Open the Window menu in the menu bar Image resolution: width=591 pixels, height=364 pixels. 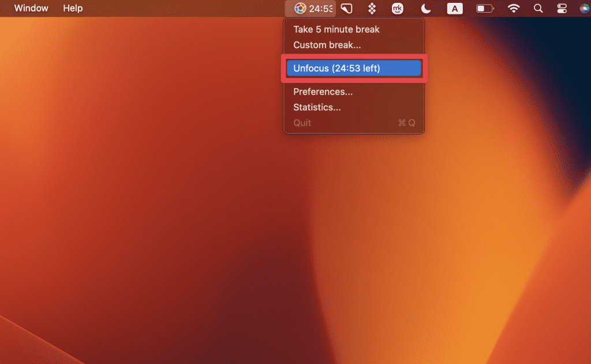click(x=31, y=8)
